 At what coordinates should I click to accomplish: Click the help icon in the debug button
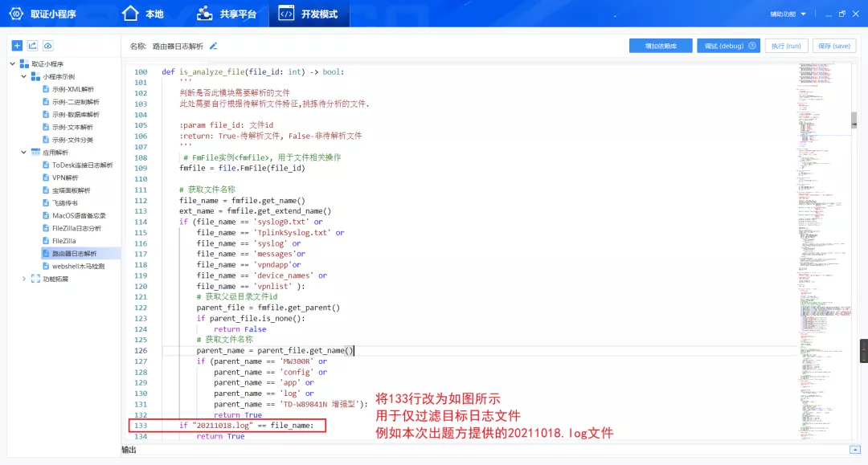[x=751, y=46]
